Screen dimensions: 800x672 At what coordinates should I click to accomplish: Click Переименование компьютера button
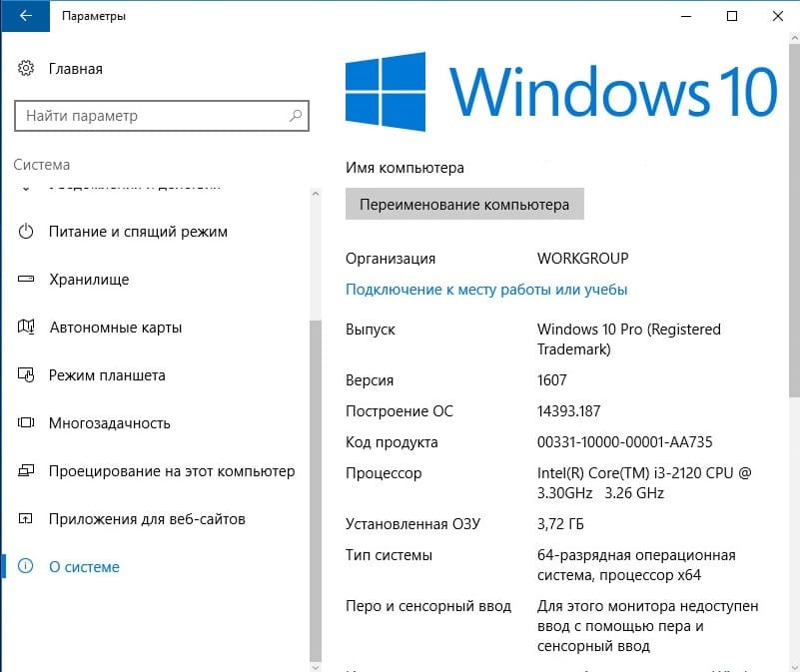[x=464, y=204]
